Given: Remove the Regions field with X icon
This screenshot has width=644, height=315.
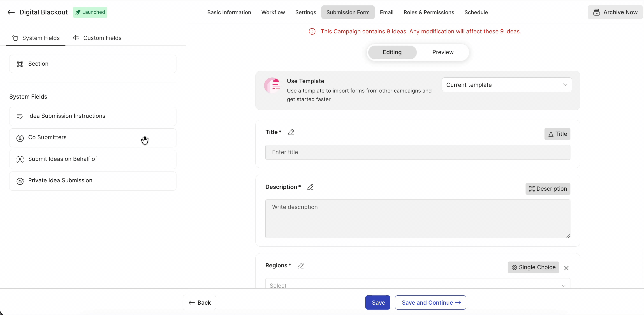Looking at the screenshot, I should tap(566, 268).
